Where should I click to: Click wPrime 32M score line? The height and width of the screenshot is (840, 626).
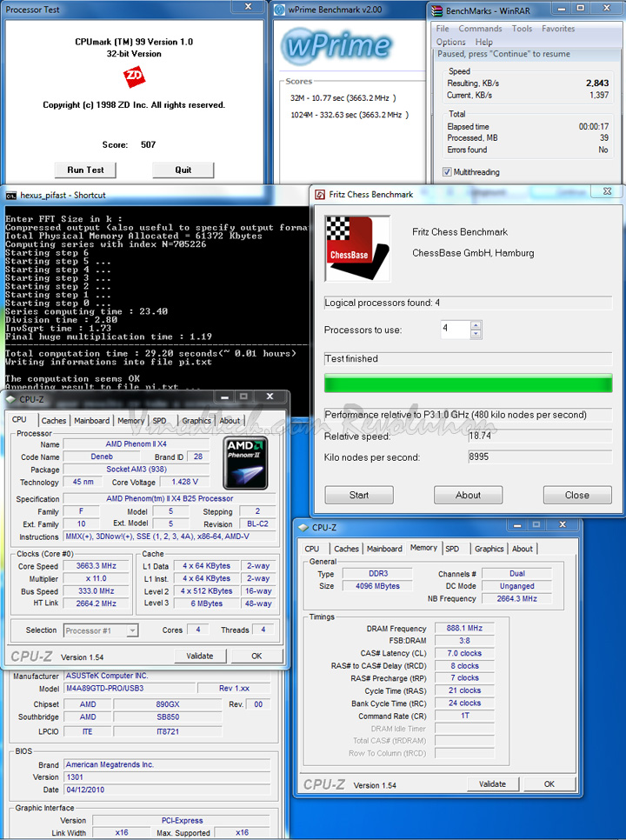343,98
